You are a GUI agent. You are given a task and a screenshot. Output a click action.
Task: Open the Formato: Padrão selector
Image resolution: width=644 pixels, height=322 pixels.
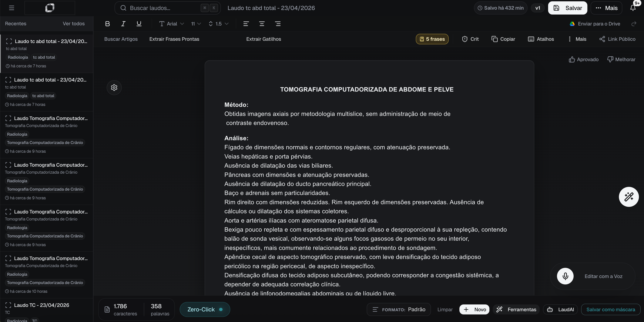(x=398, y=309)
